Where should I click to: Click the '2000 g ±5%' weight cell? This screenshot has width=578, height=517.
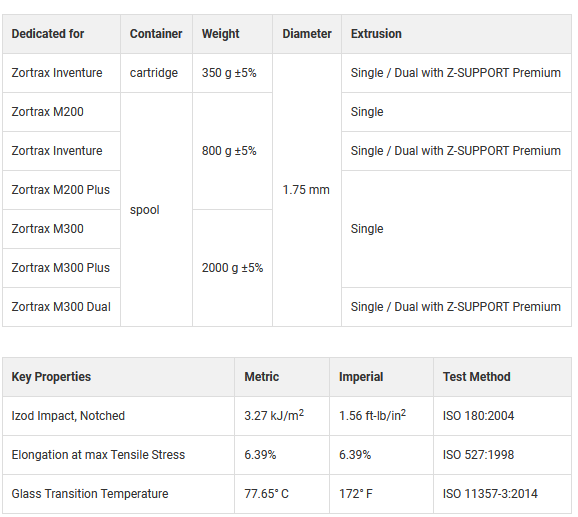232,268
